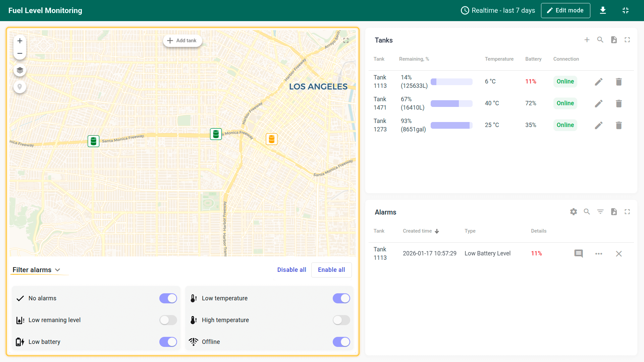Open alarm settings gear icon
The image size is (644, 362).
tap(574, 212)
